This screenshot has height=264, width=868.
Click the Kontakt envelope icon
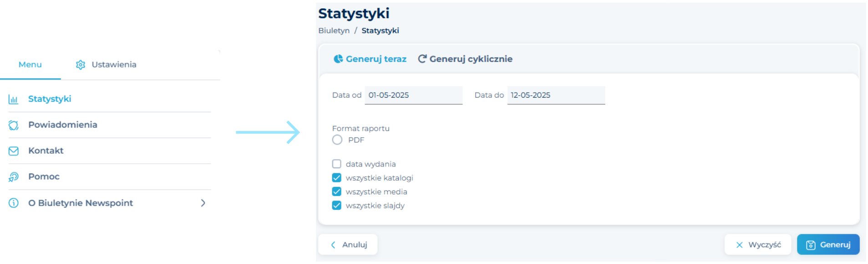(14, 151)
